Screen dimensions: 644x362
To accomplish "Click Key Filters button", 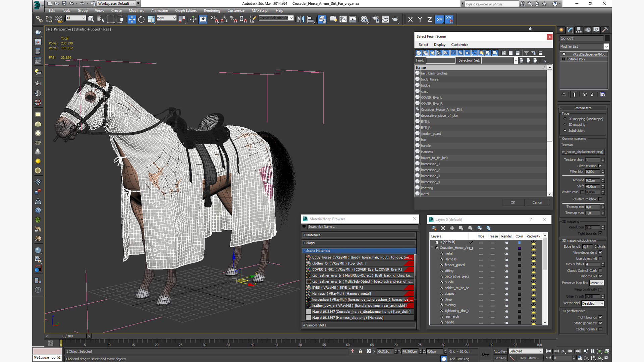I will (x=530, y=358).
